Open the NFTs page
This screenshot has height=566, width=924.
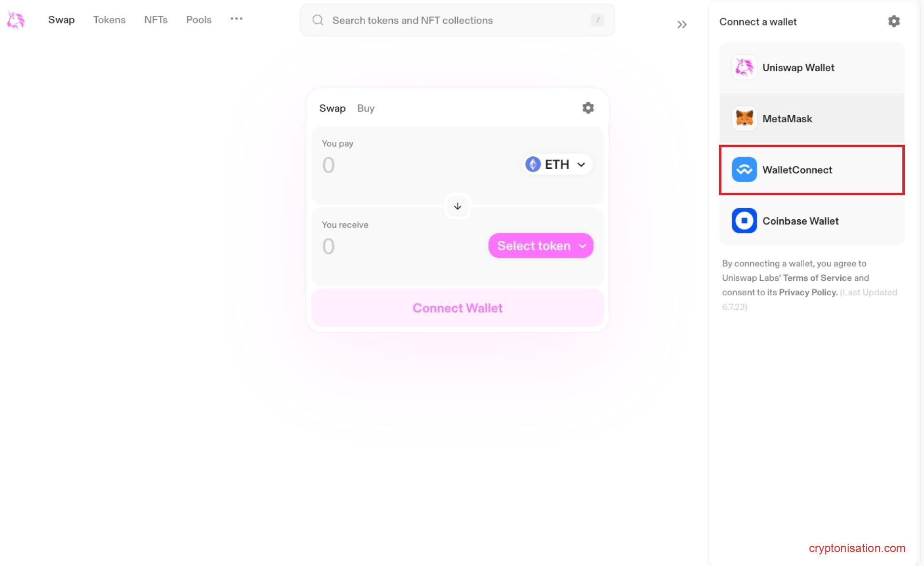pyautogui.click(x=156, y=20)
